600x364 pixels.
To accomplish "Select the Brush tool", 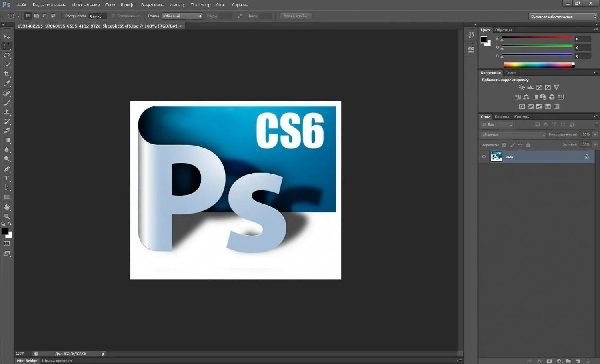I will tap(7, 103).
